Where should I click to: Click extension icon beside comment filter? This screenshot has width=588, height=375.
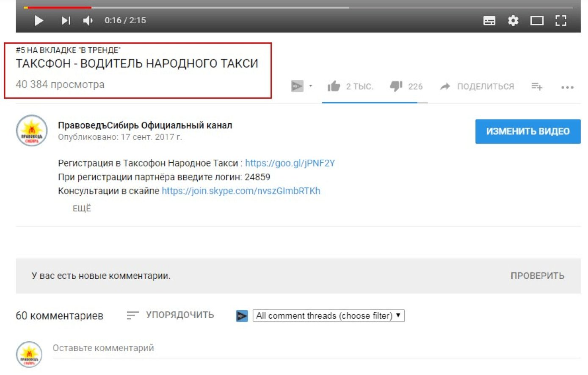[242, 316]
